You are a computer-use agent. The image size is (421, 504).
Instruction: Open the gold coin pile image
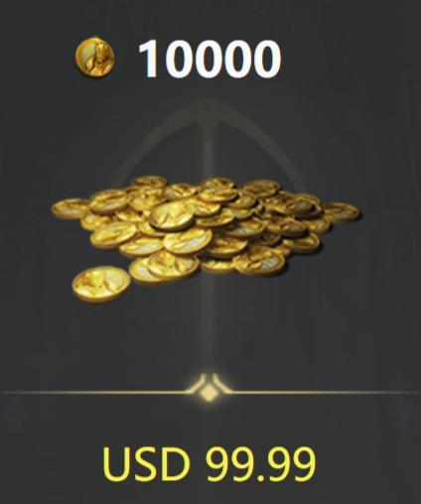coord(206,239)
